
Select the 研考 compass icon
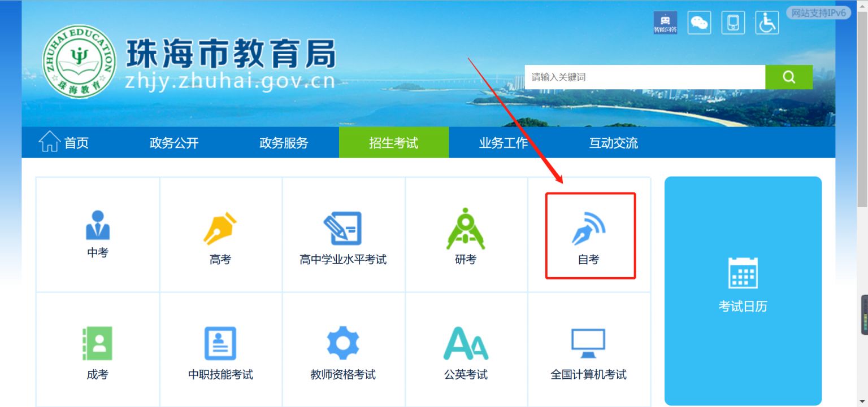(x=466, y=229)
